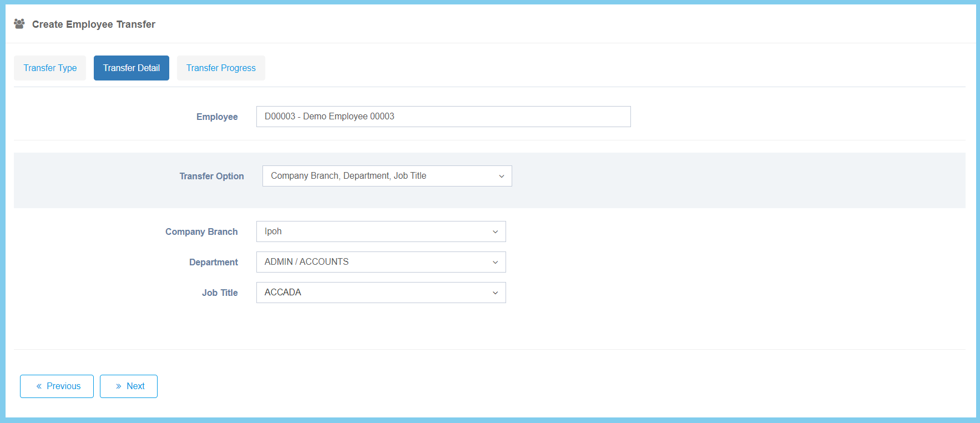The image size is (980, 423).
Task: Click the Department label
Action: tap(214, 262)
